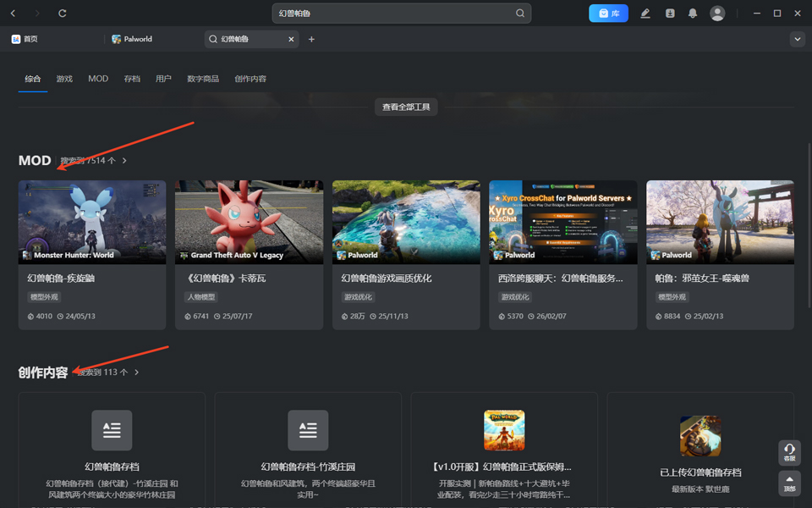Click the 模型外观 tag on 疾旋鼬 card
Viewport: 812px width, 508px height.
pyautogui.click(x=44, y=297)
